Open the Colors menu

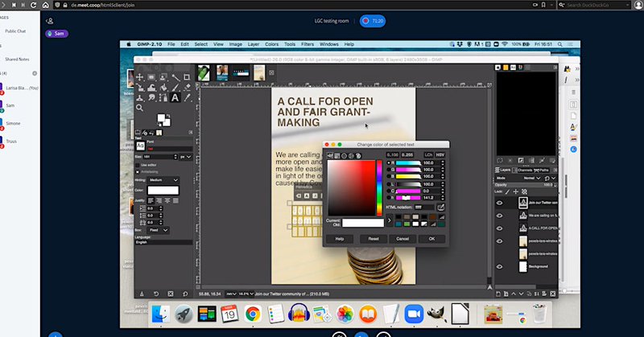click(x=271, y=44)
